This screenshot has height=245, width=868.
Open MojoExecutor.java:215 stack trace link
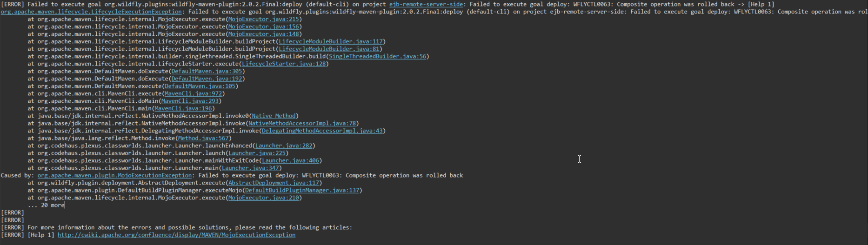[x=263, y=19]
